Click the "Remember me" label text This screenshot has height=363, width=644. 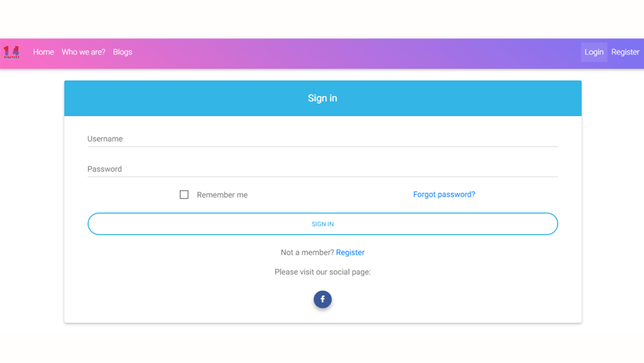tap(222, 195)
